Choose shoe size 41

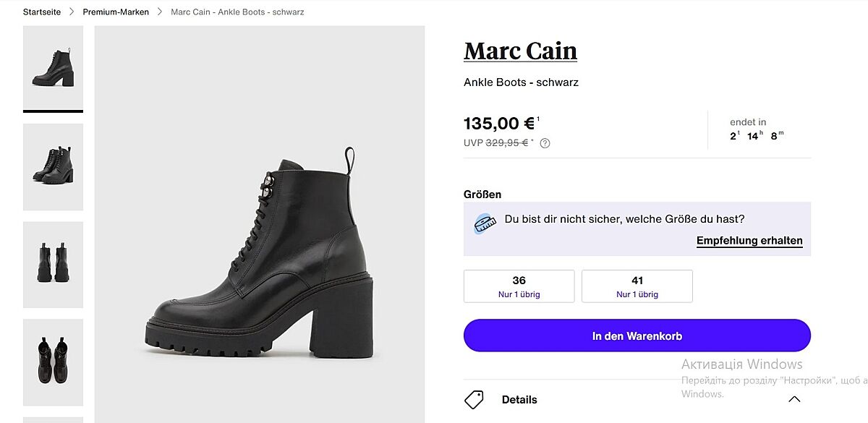click(637, 286)
